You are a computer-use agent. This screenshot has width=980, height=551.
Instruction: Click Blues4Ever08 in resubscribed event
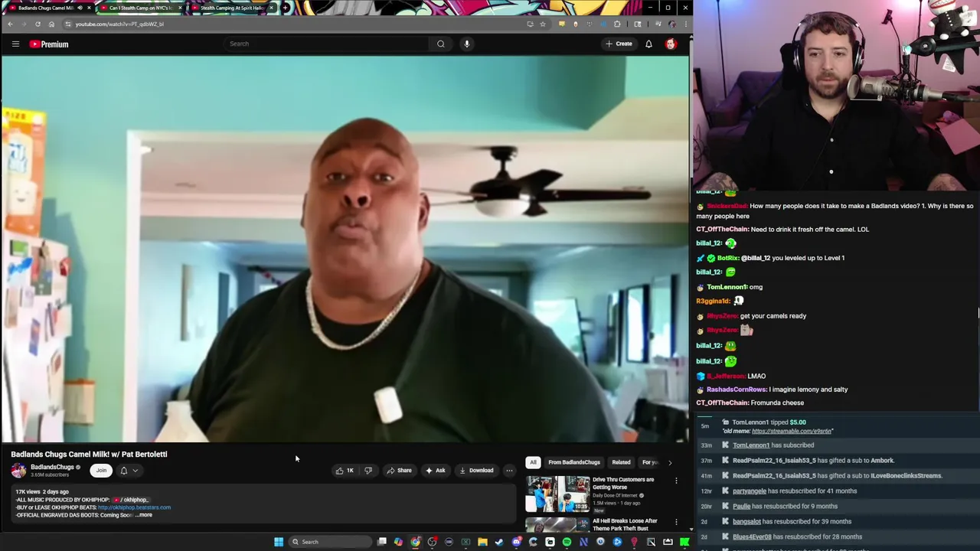pos(752,537)
